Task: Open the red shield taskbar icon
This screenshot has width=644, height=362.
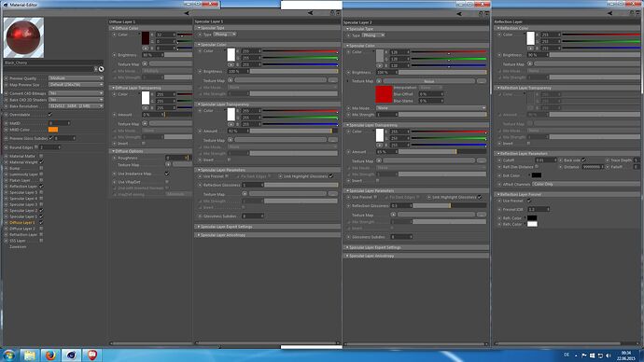Action: tap(92, 355)
